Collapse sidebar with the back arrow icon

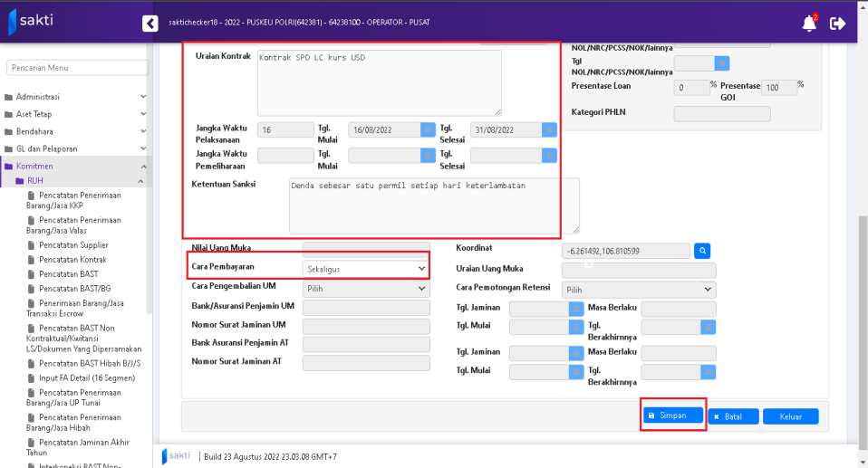click(150, 24)
